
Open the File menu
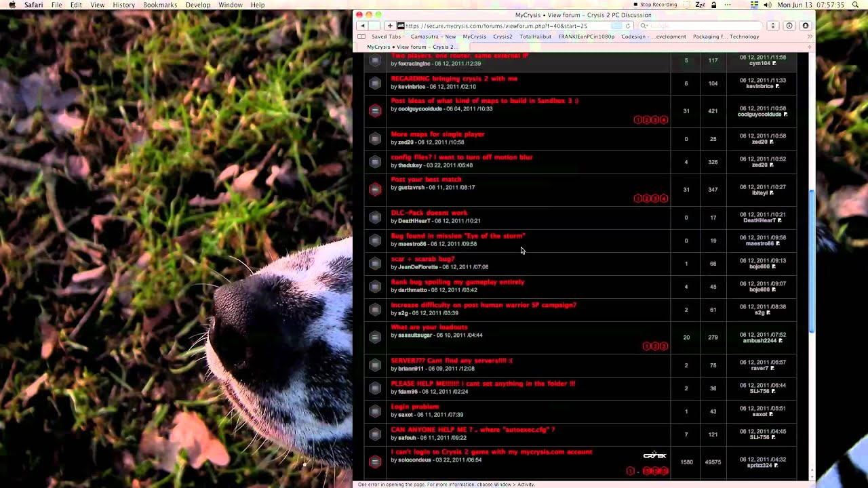pyautogui.click(x=57, y=5)
